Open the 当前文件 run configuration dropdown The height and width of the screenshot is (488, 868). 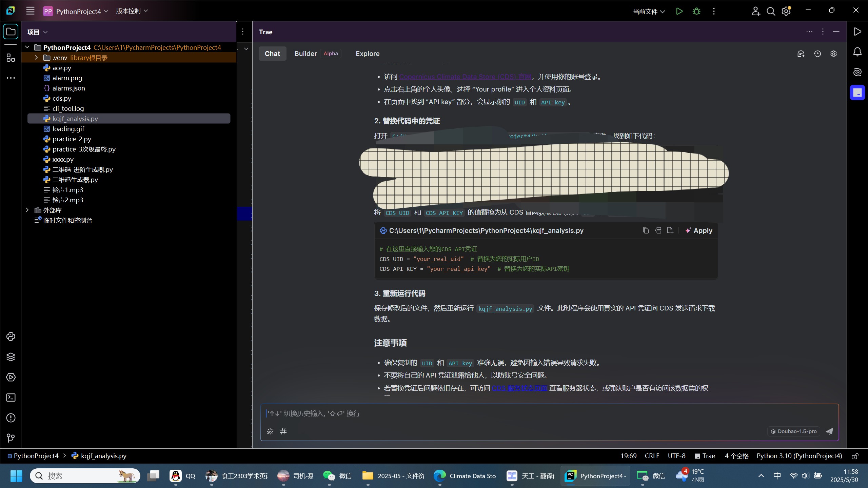pyautogui.click(x=649, y=11)
